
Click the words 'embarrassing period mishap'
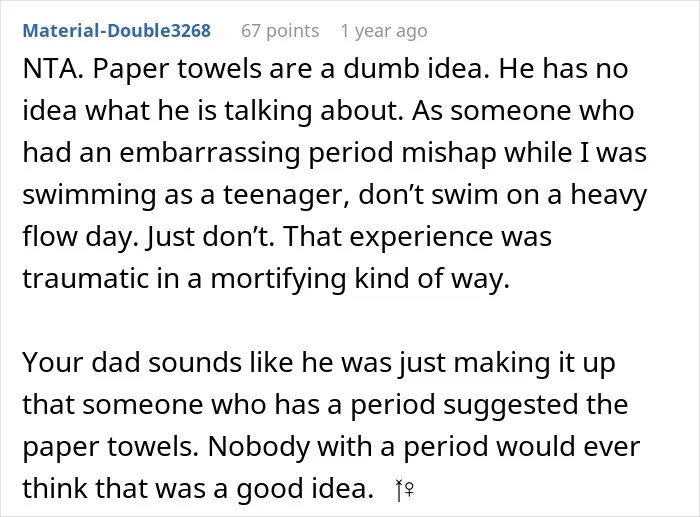308,153
